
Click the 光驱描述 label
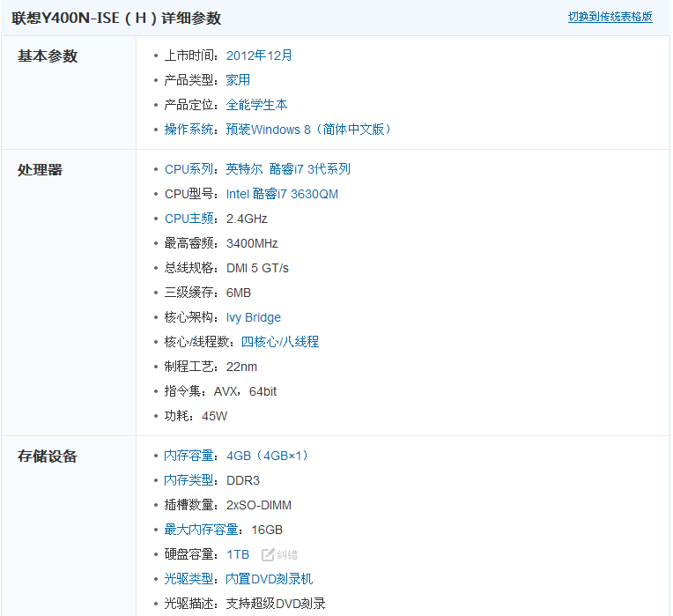pos(189,604)
